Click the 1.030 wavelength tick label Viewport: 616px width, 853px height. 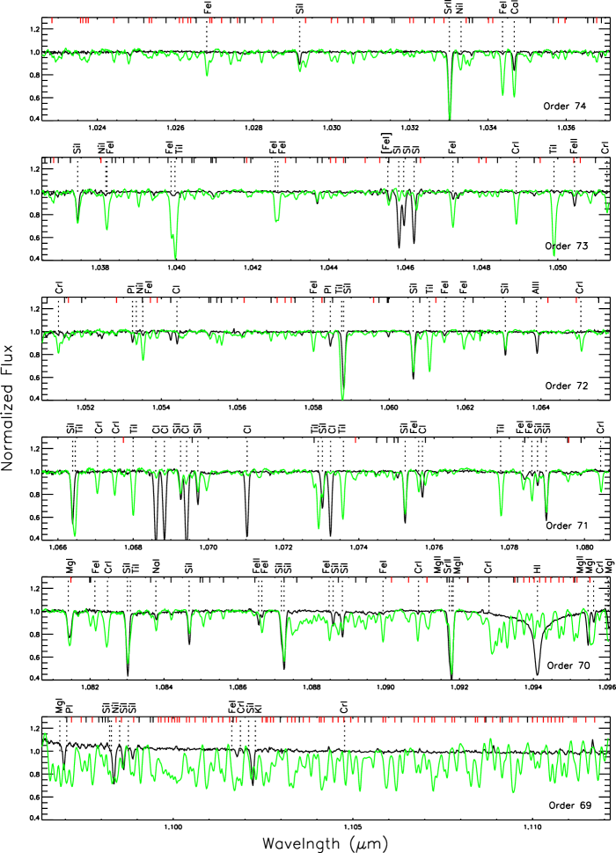click(332, 129)
